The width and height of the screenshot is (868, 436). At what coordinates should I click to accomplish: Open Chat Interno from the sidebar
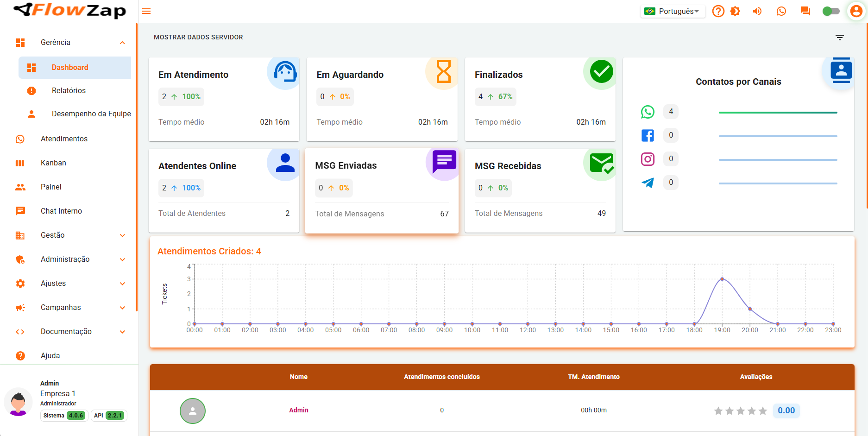pos(61,211)
